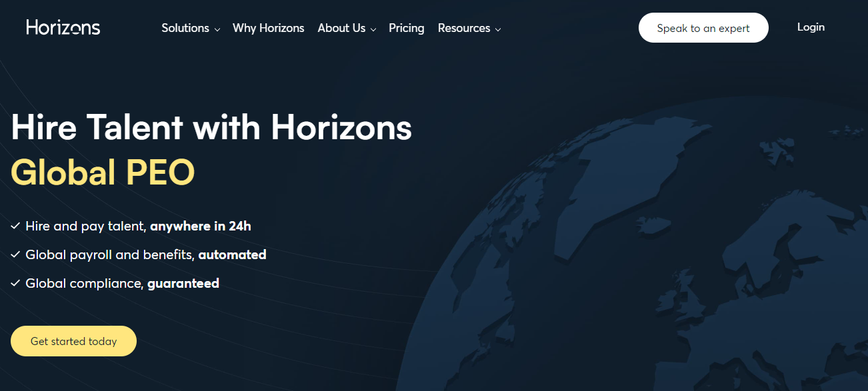The image size is (868, 391).
Task: Click the bold word 'automated'
Action: [232, 254]
